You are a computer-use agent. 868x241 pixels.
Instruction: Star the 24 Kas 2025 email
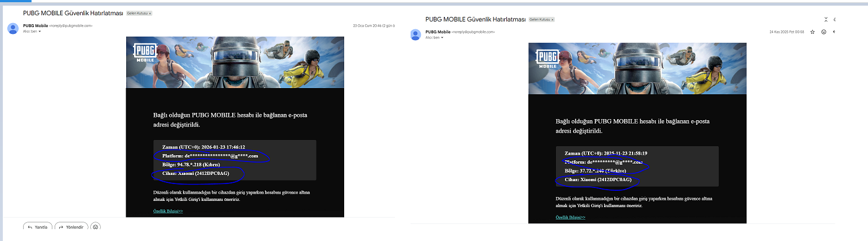point(812,32)
